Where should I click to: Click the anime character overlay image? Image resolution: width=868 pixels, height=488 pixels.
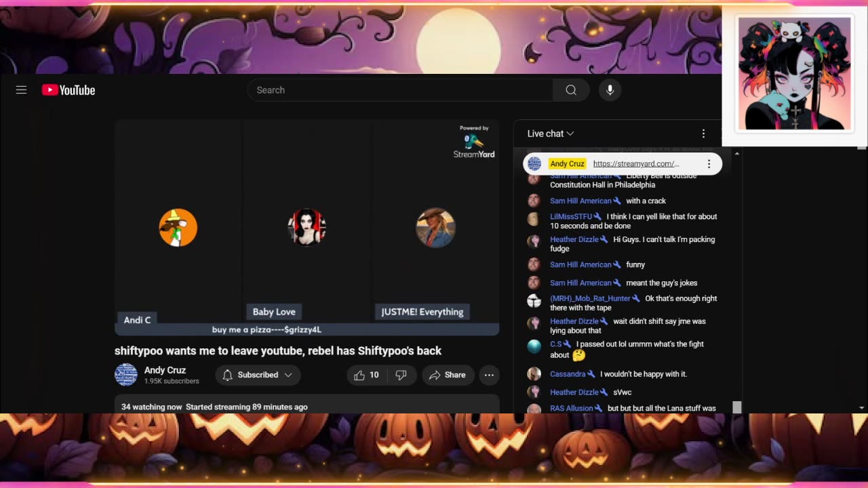[794, 73]
